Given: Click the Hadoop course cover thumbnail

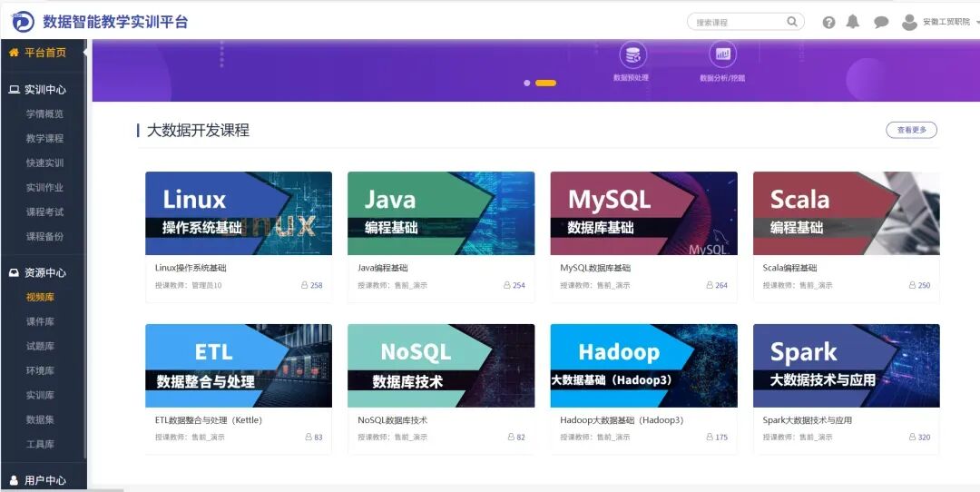Looking at the screenshot, I should point(643,366).
